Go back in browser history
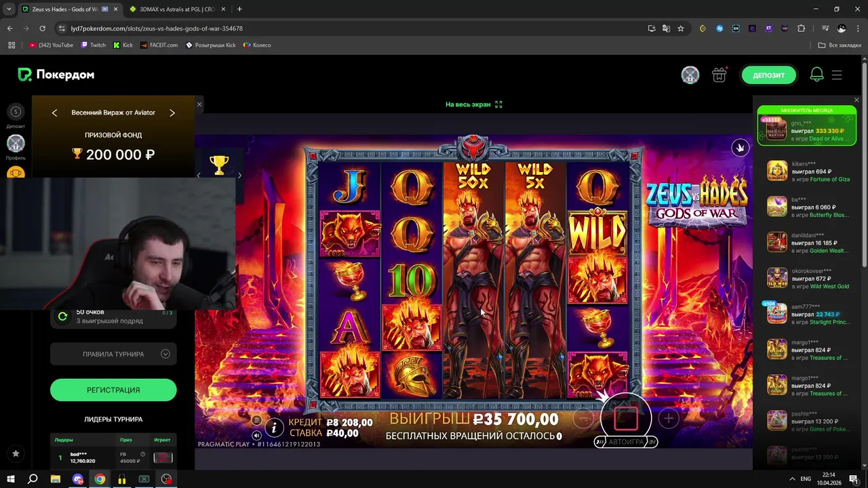The width and height of the screenshot is (868, 488). tap(9, 28)
